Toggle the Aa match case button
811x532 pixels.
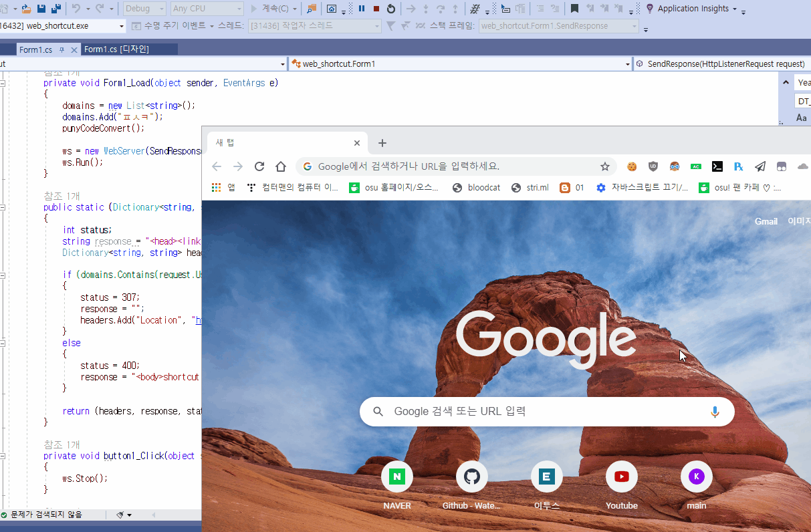tap(802, 118)
